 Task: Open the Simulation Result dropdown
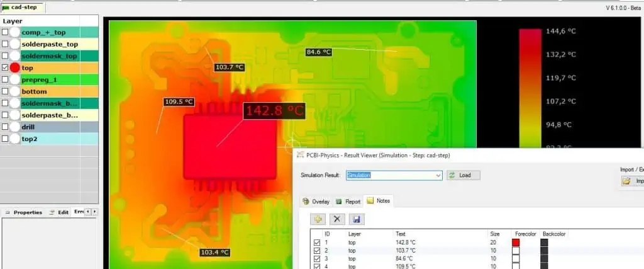pyautogui.click(x=438, y=175)
